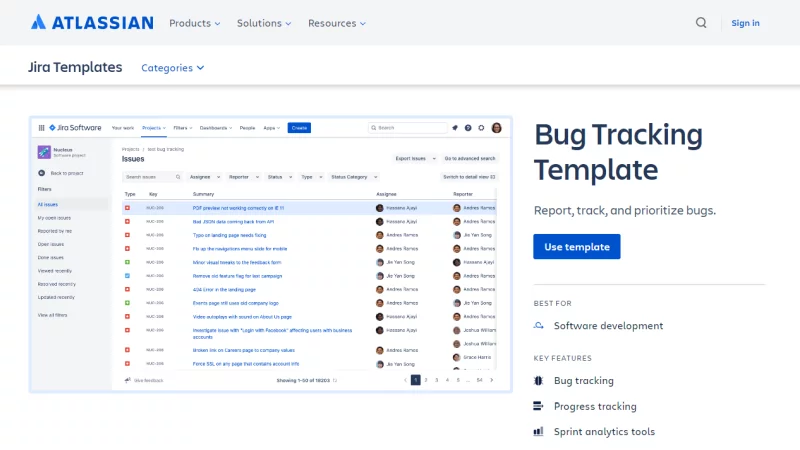Image resolution: width=800 pixels, height=450 pixels.
Task: Open the Jira help question mark icon
Action: 467,128
